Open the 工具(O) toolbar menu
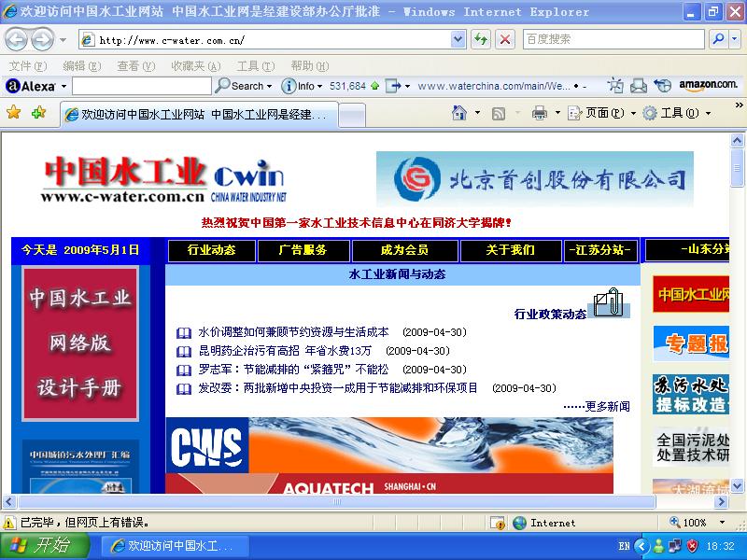Image resolution: width=747 pixels, height=560 pixels. [676, 113]
